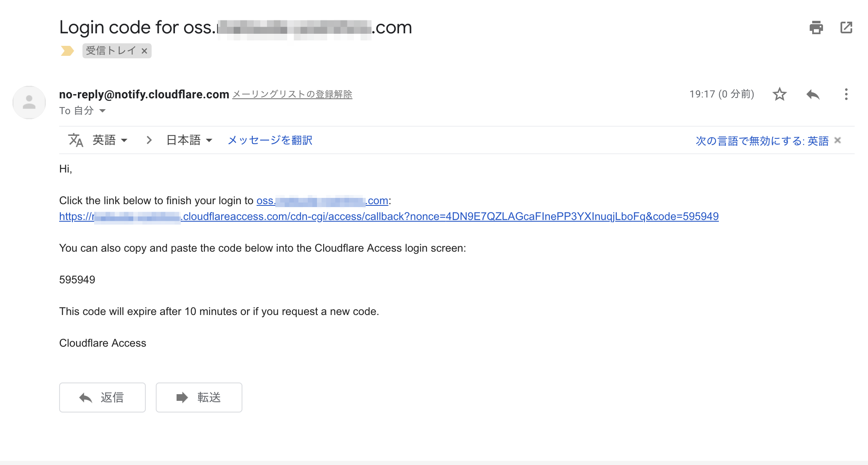Click the メッセージを翻訳 link
The image size is (868, 465).
coord(270,140)
